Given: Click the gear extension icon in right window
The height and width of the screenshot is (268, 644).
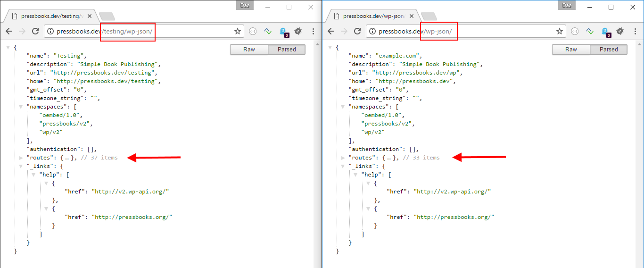Looking at the screenshot, I should (620, 31).
